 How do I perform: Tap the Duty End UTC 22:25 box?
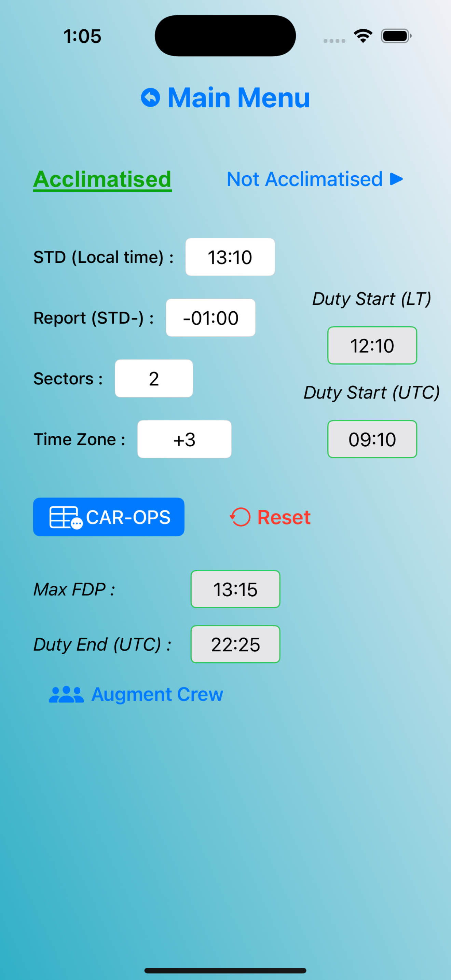pos(235,644)
